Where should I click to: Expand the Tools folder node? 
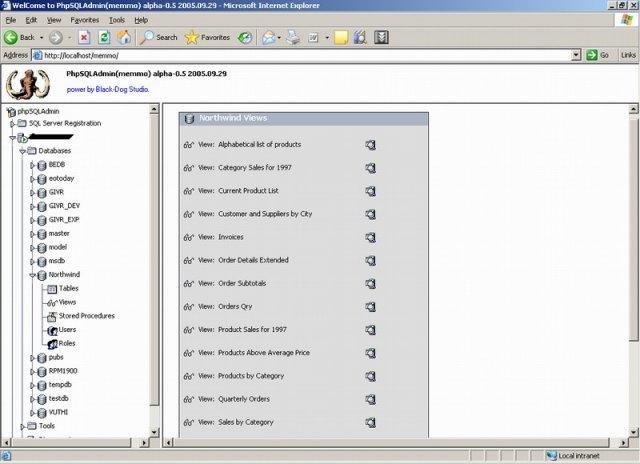[22, 426]
